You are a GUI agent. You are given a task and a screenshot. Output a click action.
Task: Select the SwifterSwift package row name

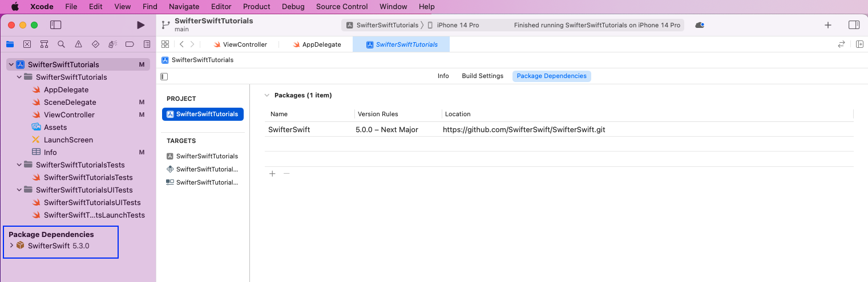[x=289, y=130]
